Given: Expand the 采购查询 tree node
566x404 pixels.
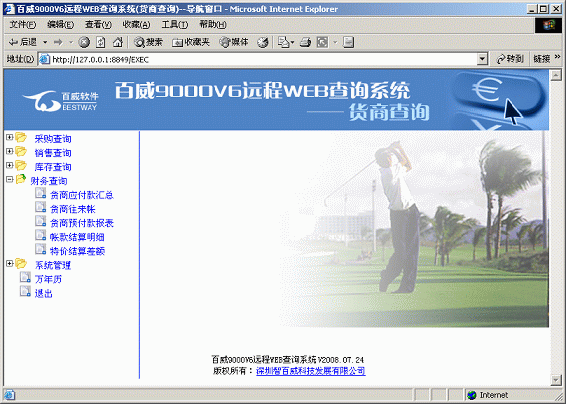Looking at the screenshot, I should pos(10,138).
